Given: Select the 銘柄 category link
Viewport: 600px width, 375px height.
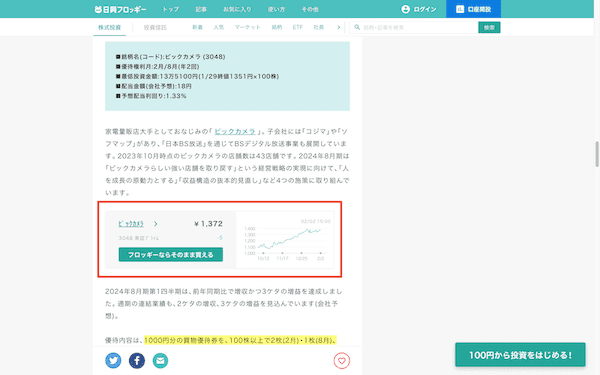Looking at the screenshot, I should [x=277, y=27].
